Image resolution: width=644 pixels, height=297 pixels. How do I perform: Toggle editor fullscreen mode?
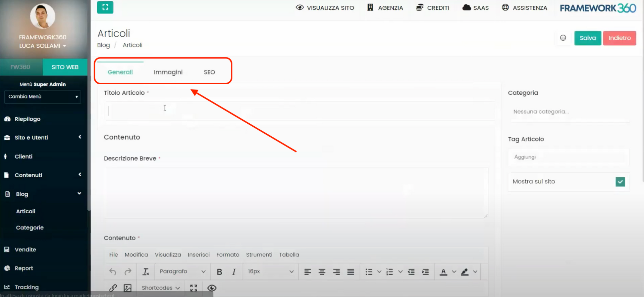click(194, 288)
